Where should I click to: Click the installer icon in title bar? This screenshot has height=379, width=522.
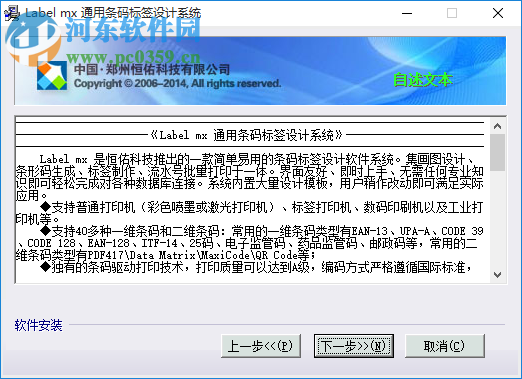click(12, 13)
